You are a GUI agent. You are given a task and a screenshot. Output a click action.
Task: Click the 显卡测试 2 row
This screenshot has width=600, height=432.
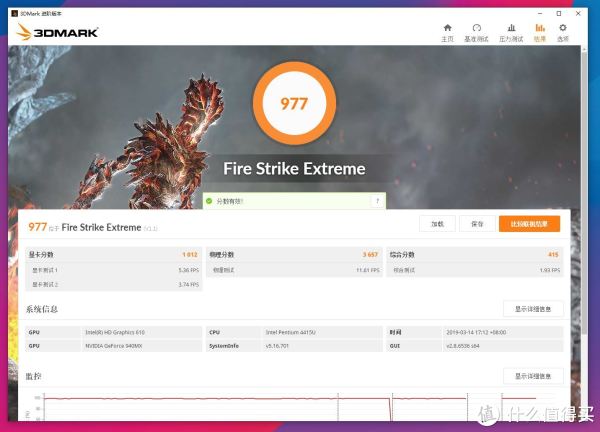coord(114,284)
